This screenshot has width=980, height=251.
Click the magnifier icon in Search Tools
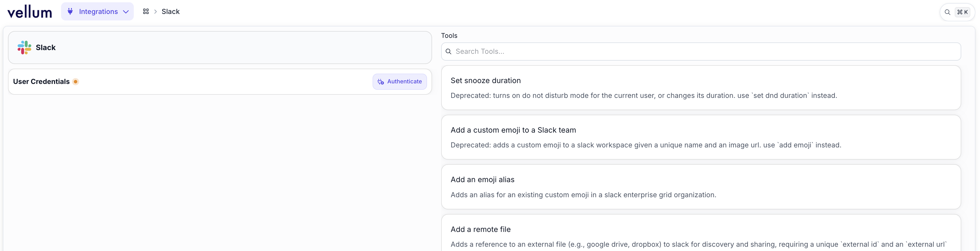(449, 52)
